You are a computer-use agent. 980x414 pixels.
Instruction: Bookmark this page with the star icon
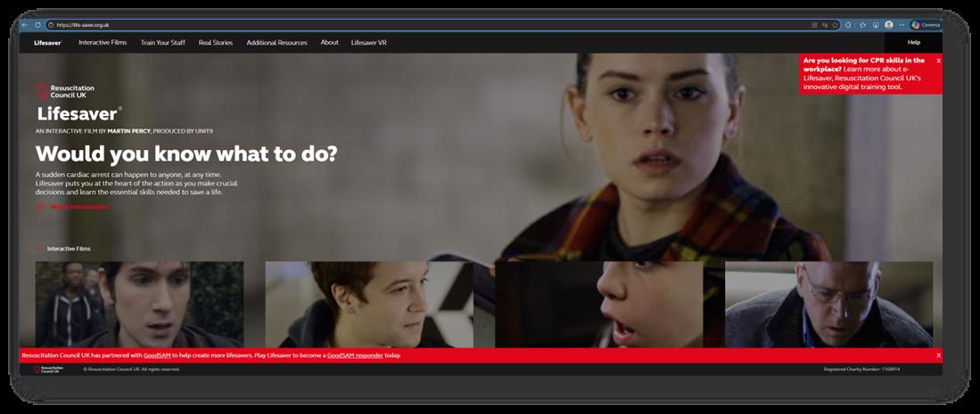pos(835,25)
